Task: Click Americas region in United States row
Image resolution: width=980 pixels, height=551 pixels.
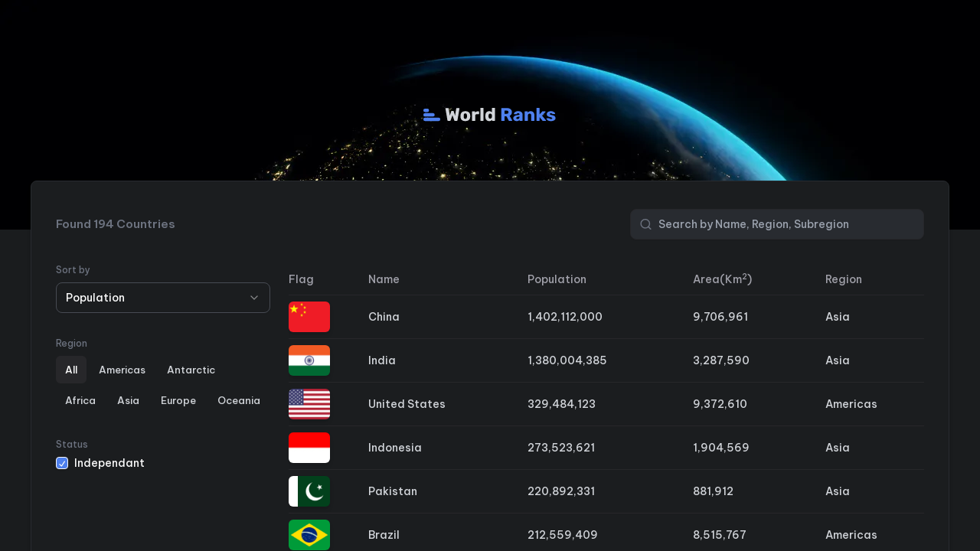Action: (851, 404)
